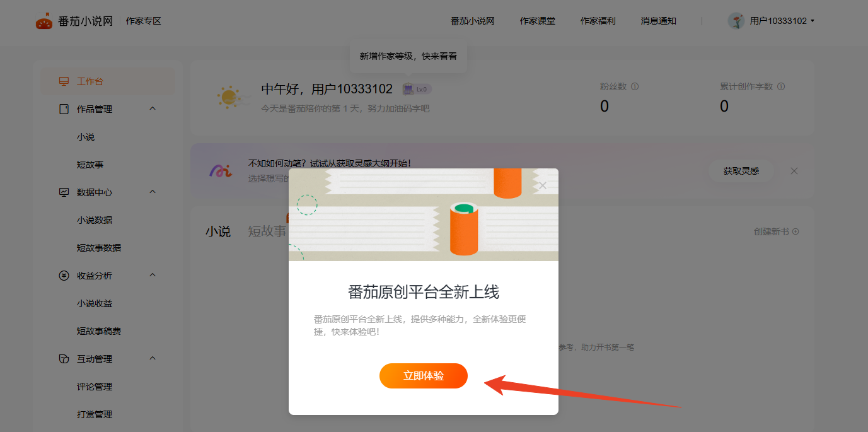Click the 数据中心 chart icon
The width and height of the screenshot is (868, 432).
(x=64, y=192)
